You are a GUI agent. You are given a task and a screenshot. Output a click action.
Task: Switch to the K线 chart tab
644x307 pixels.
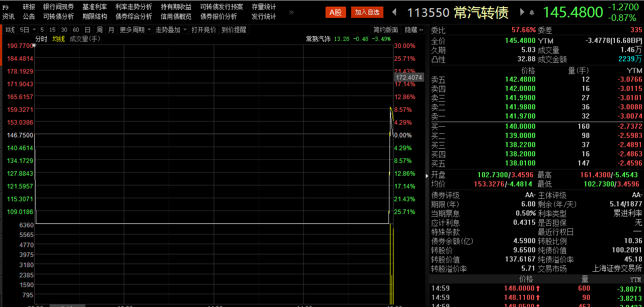(x=10, y=30)
